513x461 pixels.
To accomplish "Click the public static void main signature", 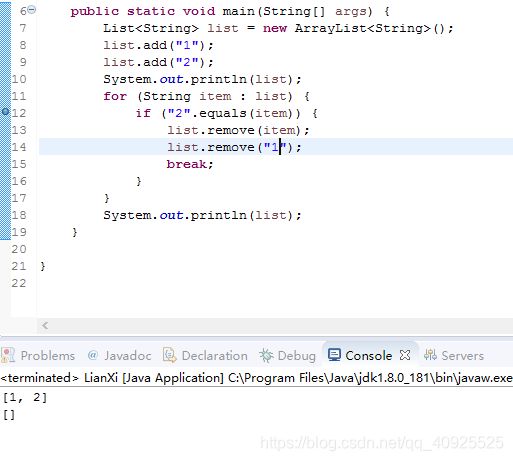I will pos(230,11).
